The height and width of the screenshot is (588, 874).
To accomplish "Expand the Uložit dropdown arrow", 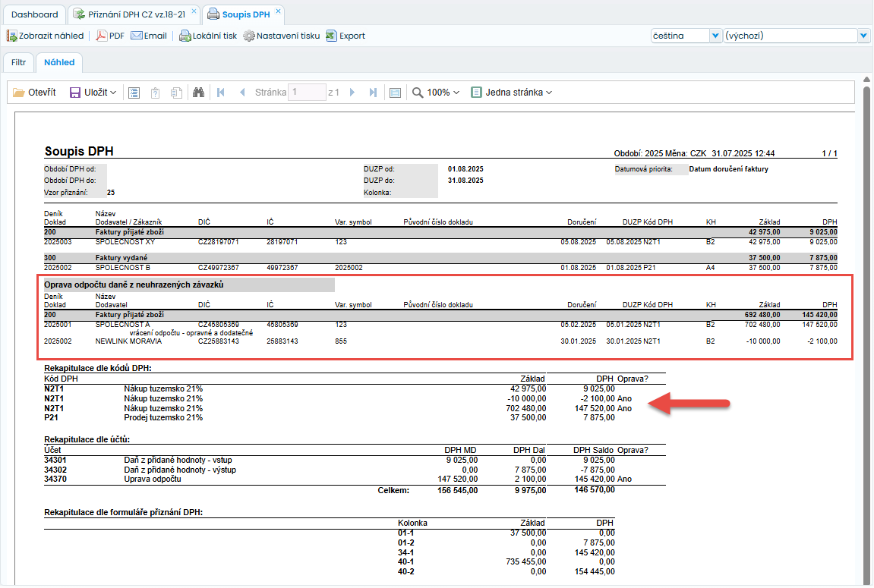I will (113, 93).
